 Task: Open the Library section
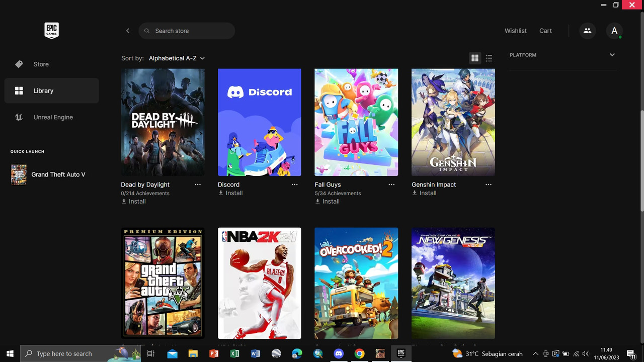pyautogui.click(x=52, y=90)
